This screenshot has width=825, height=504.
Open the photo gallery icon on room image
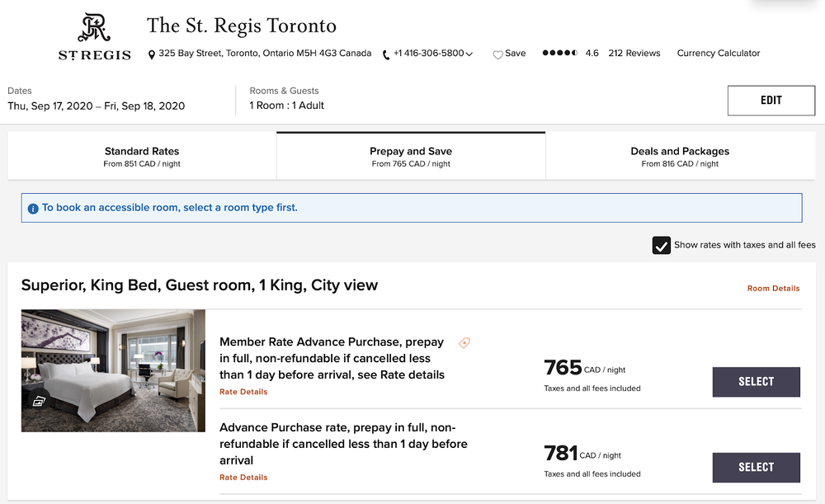pyautogui.click(x=38, y=402)
